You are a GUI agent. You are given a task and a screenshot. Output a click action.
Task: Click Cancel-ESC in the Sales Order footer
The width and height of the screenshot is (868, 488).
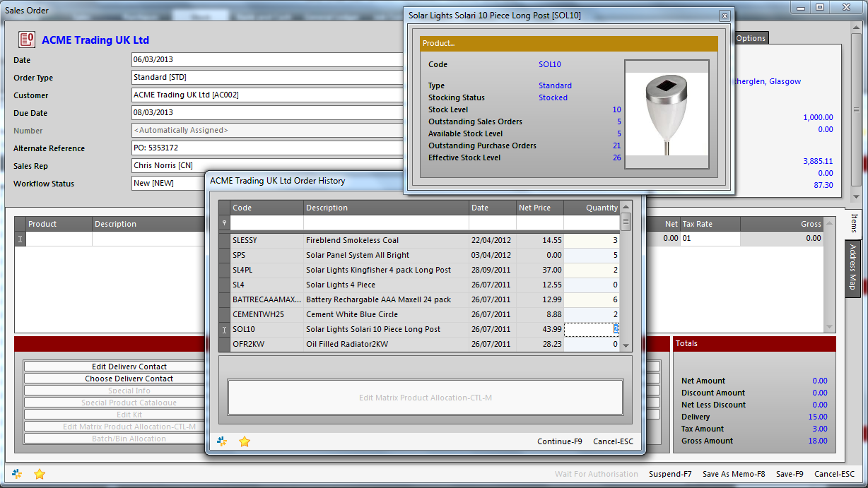point(834,474)
